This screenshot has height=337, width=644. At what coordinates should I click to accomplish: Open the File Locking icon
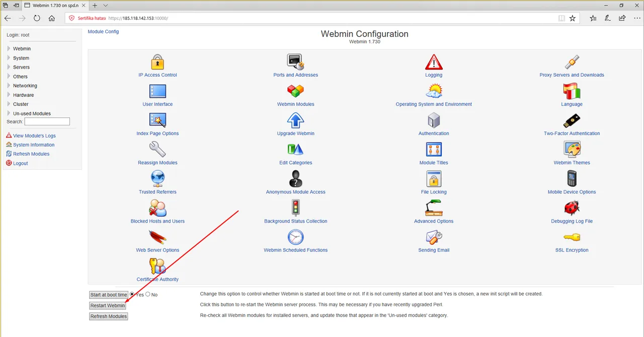pyautogui.click(x=434, y=179)
